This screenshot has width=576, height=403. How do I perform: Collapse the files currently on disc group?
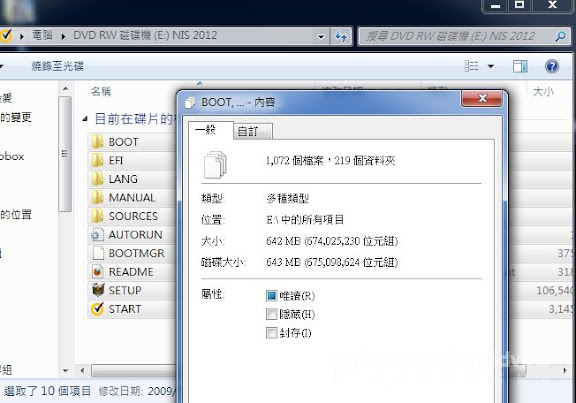click(x=85, y=119)
